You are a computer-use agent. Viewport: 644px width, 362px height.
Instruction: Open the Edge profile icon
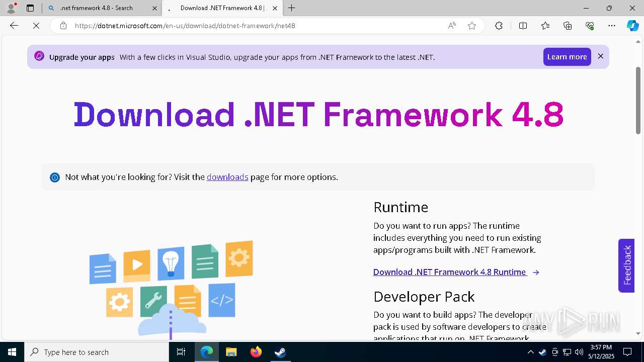(x=11, y=8)
